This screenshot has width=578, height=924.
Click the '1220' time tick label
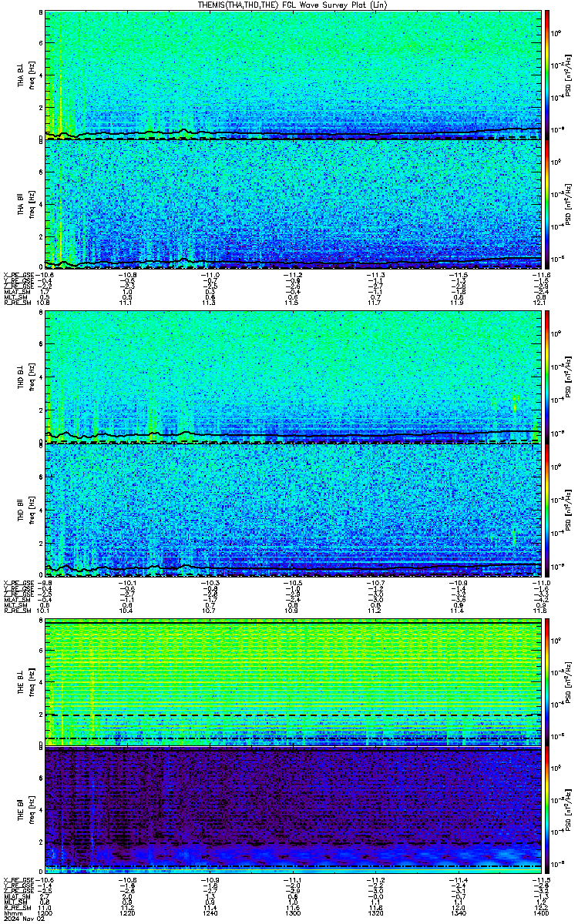click(128, 914)
